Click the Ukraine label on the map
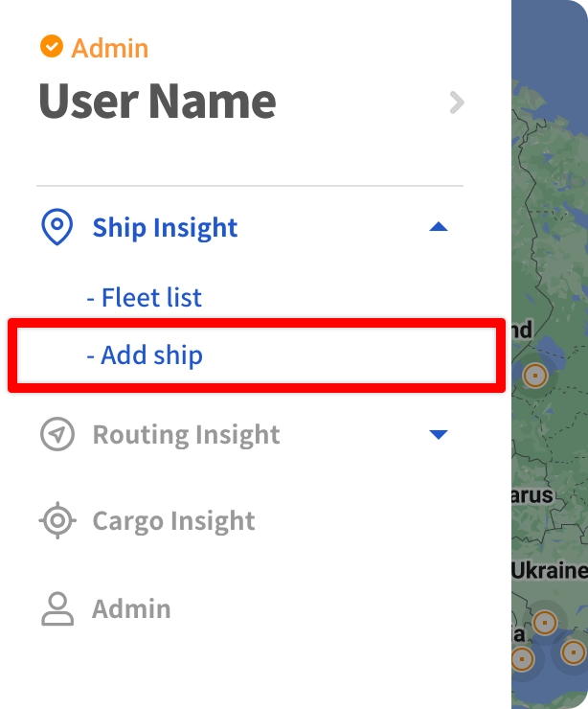The width and height of the screenshot is (588, 709). (549, 570)
